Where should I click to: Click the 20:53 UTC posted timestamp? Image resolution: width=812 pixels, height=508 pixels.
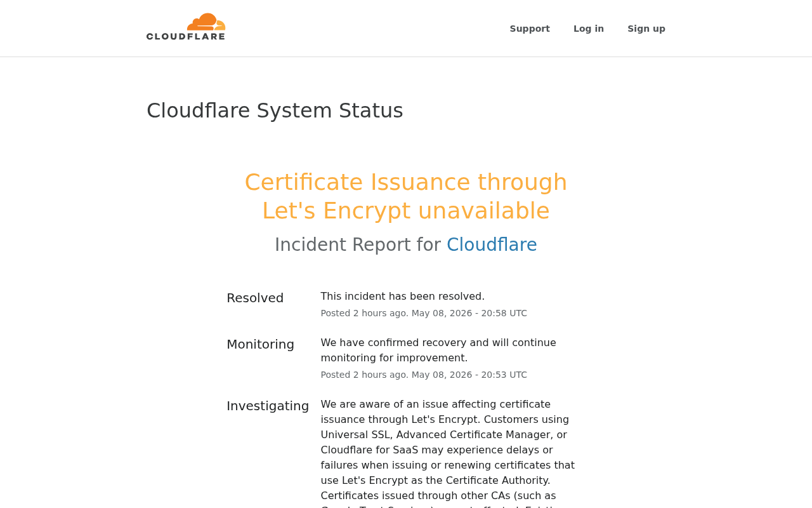pos(424,375)
